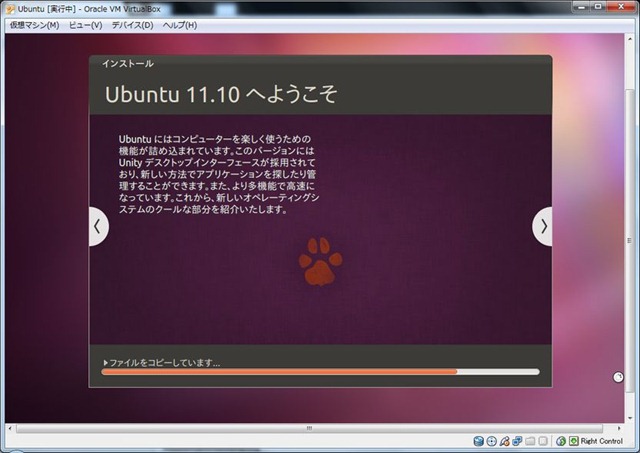Go to the previous slide with left arrow
The height and width of the screenshot is (453, 640).
click(x=97, y=226)
